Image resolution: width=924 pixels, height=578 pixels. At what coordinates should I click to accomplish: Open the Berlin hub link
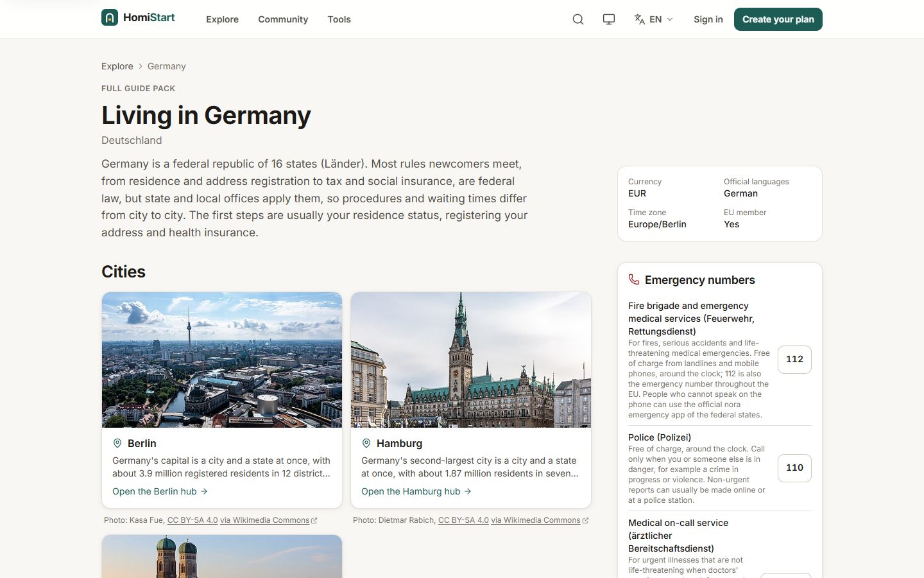(x=160, y=491)
